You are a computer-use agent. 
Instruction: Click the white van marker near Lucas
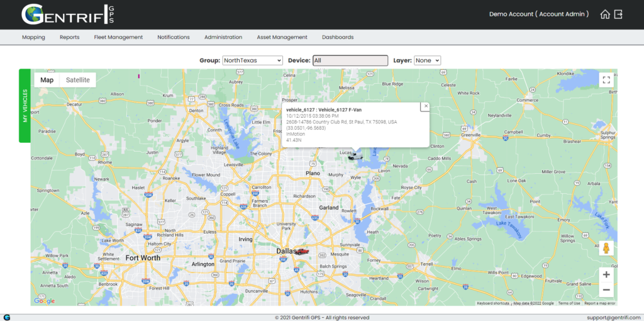355,155
